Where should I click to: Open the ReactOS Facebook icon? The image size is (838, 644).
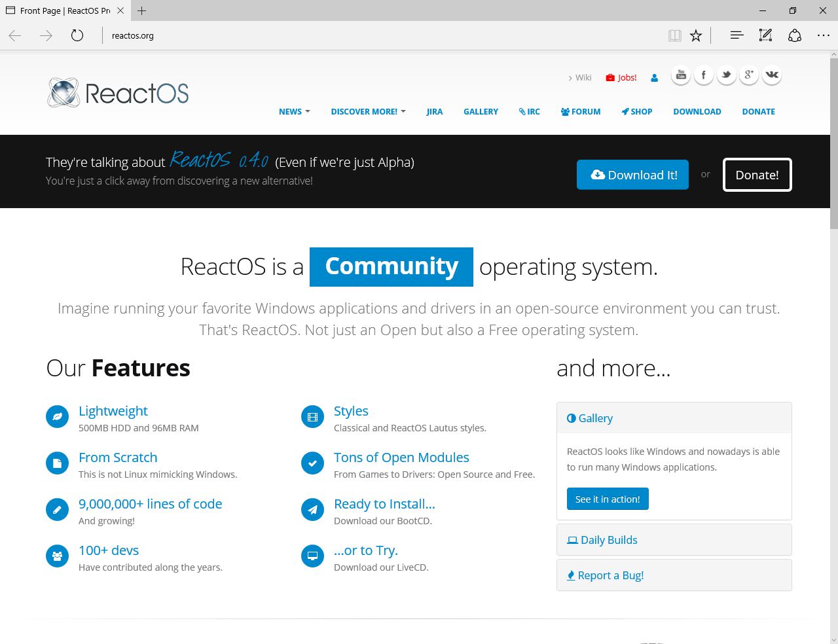pos(704,75)
